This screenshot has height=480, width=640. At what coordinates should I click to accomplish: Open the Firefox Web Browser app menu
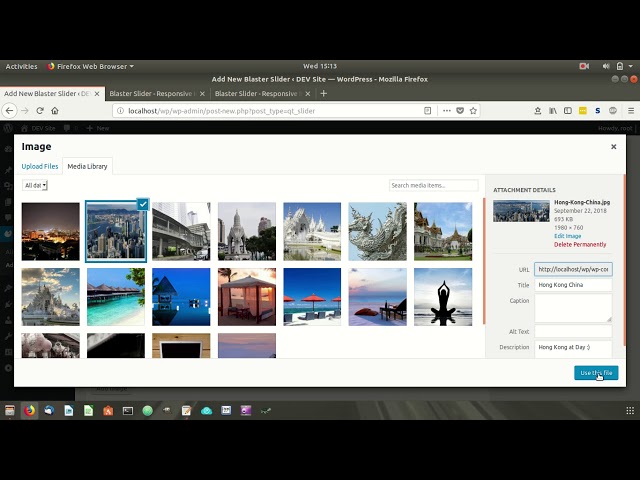click(90, 66)
